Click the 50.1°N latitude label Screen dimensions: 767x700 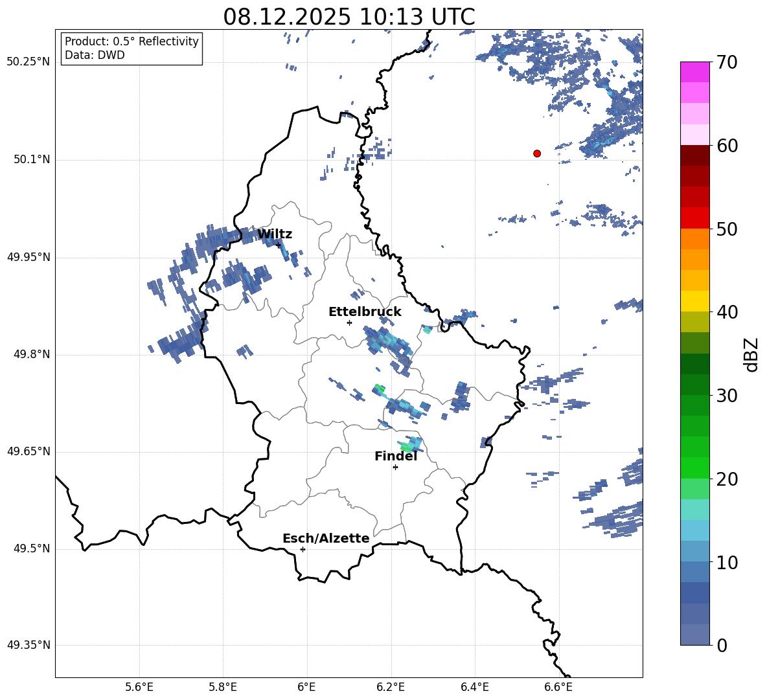[31, 160]
